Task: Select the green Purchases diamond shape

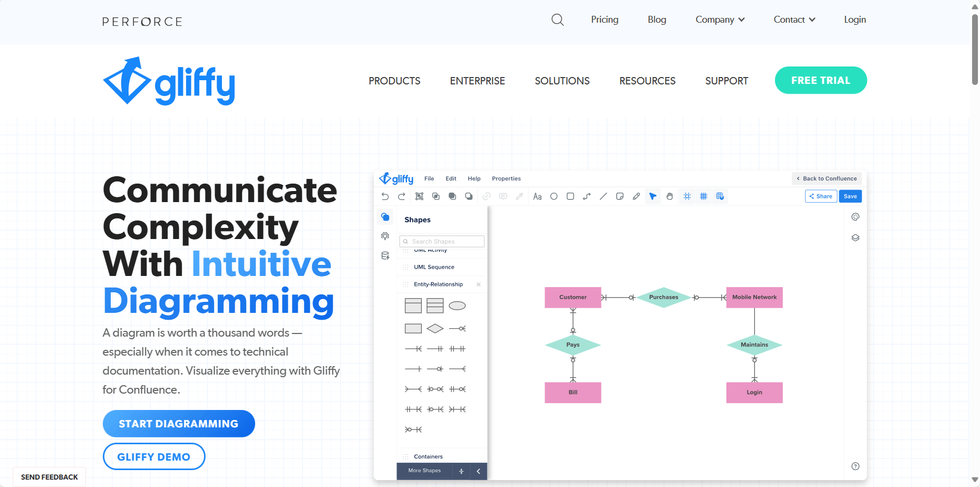Action: (x=664, y=298)
